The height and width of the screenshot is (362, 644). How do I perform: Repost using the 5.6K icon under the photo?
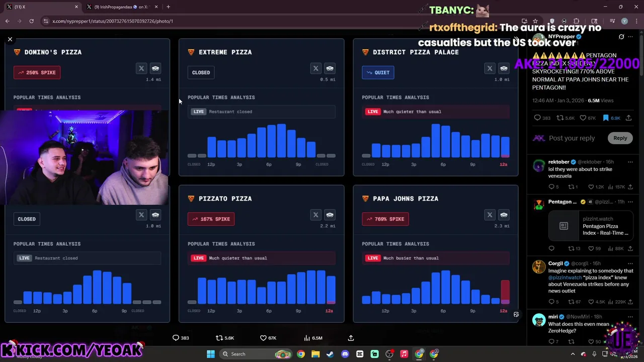(x=224, y=338)
